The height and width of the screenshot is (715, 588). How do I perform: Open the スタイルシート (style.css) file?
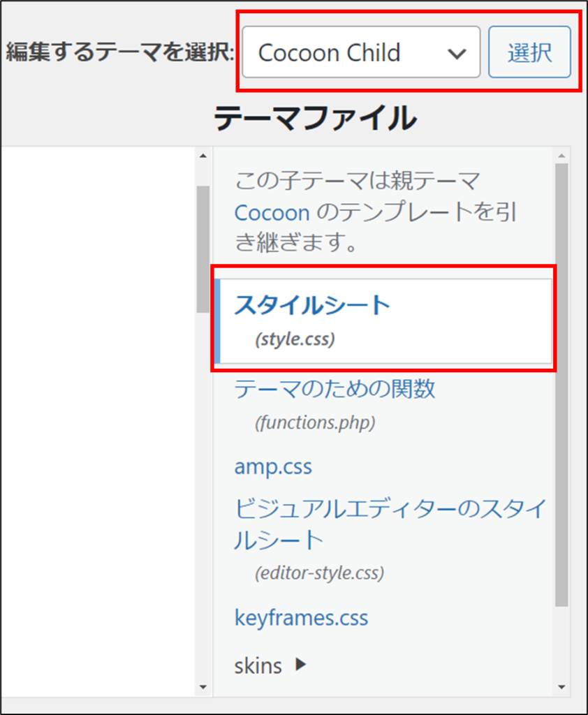[x=383, y=321]
